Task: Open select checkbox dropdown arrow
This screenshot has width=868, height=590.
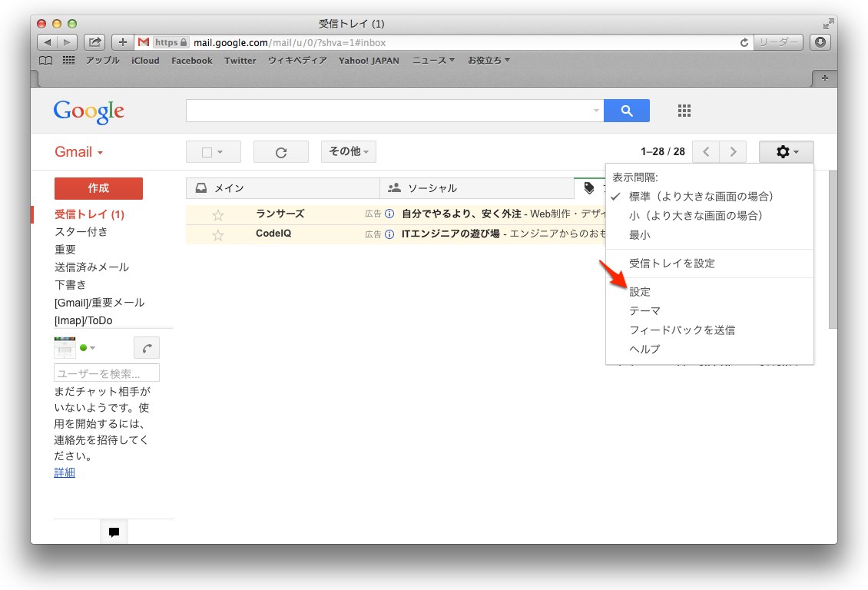Action: pyautogui.click(x=220, y=152)
